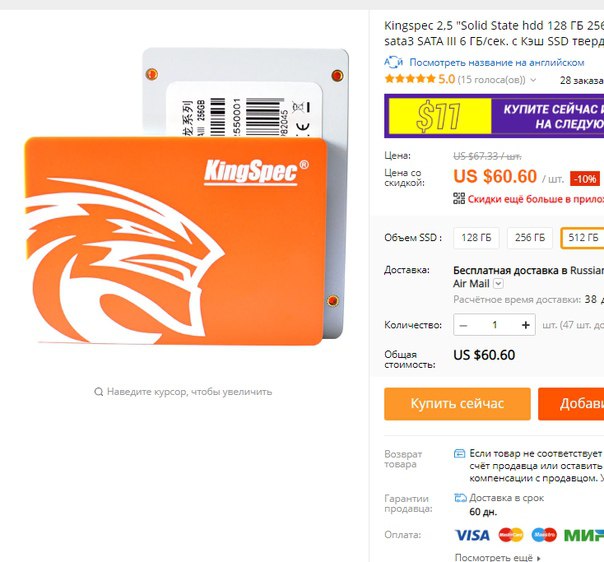Expand the rating votes breakdown arrow
The image size is (604, 562).
point(534,80)
